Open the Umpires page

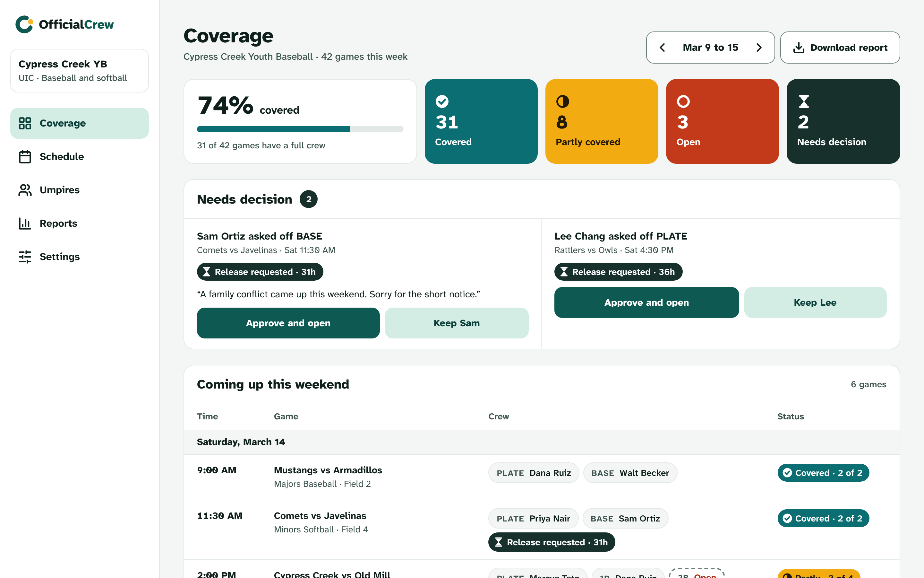click(x=80, y=190)
